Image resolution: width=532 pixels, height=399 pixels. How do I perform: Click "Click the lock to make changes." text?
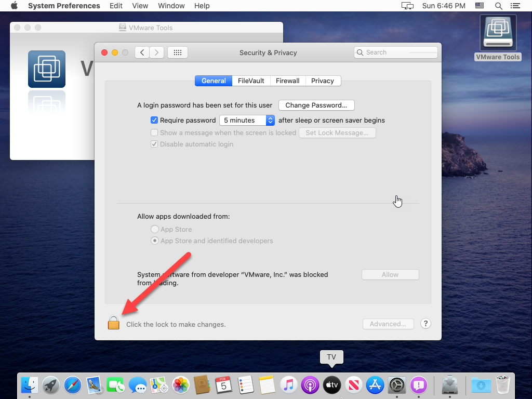click(176, 324)
